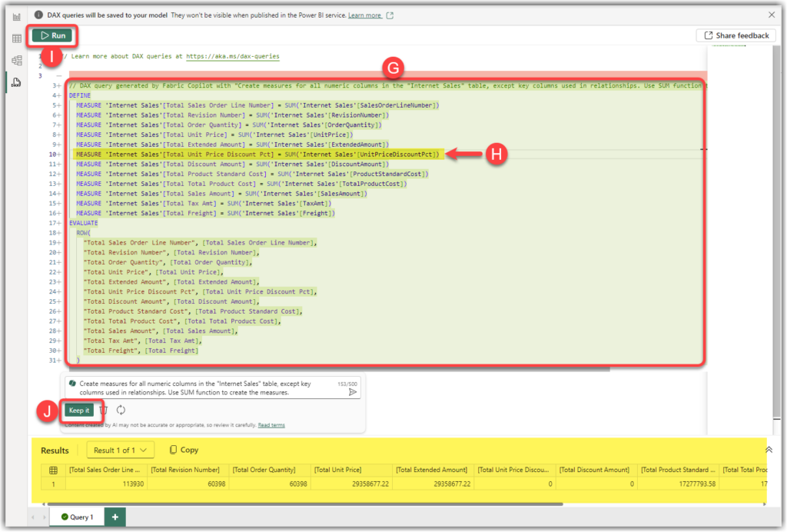Click the info icon in the banner

click(38, 15)
